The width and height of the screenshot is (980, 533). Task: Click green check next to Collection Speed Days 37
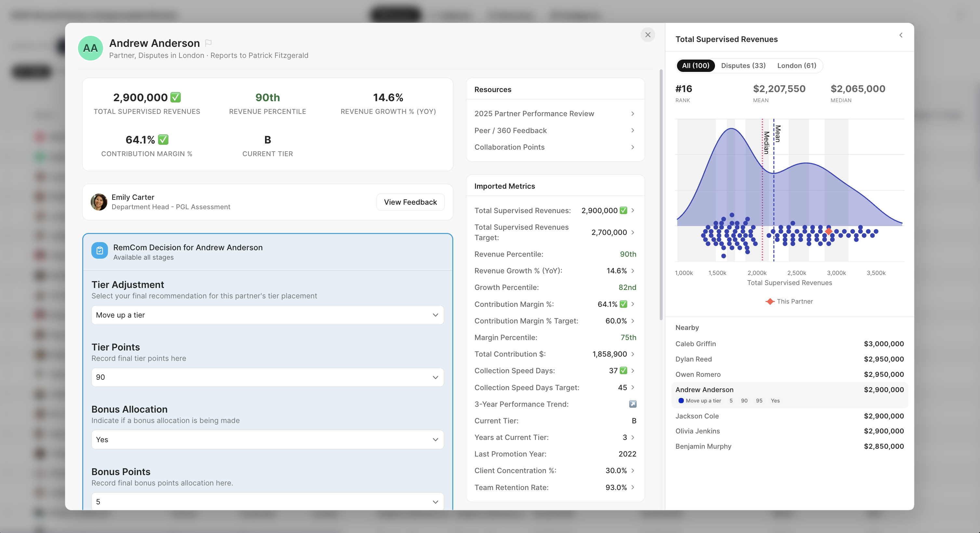pos(623,371)
